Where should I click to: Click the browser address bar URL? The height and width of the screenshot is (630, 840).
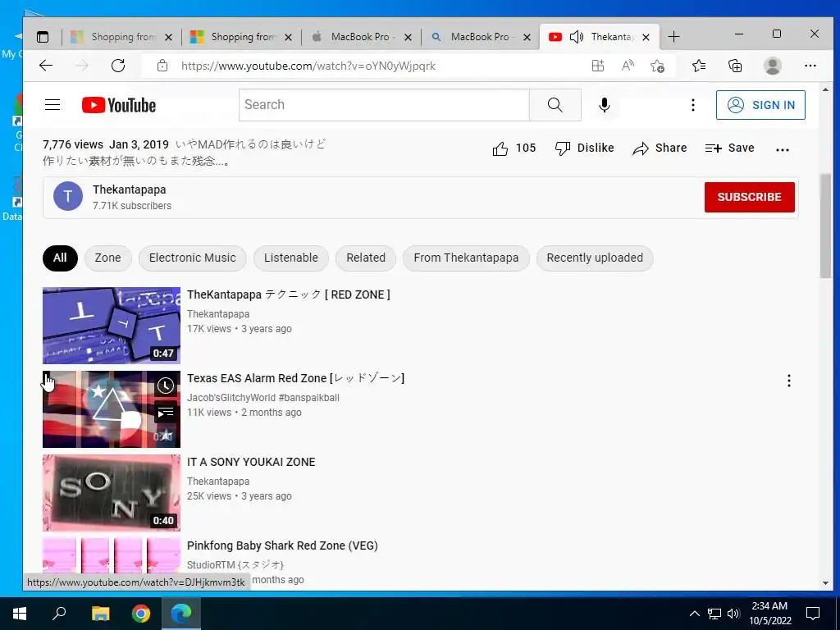pos(308,66)
